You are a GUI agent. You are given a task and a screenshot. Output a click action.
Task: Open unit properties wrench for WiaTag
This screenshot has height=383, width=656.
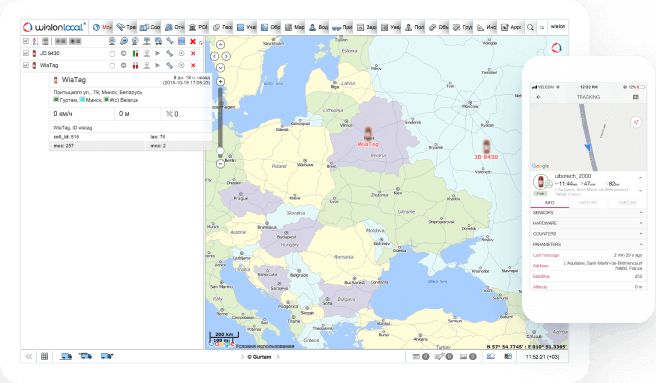tap(169, 65)
